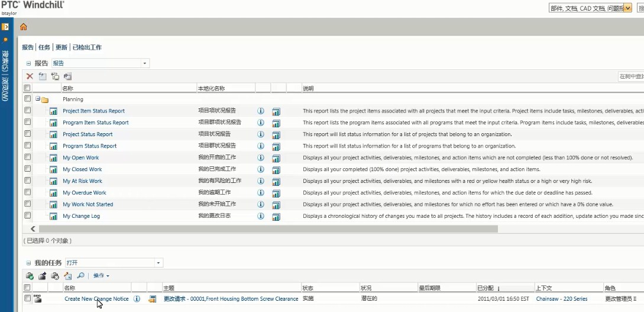Check the Program Item Status Report checkbox
The image size is (644, 312).
(x=27, y=122)
